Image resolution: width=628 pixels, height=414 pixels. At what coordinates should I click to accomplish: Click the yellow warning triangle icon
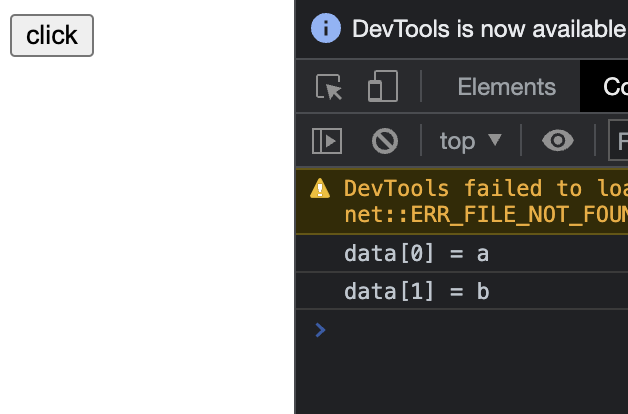(x=320, y=188)
